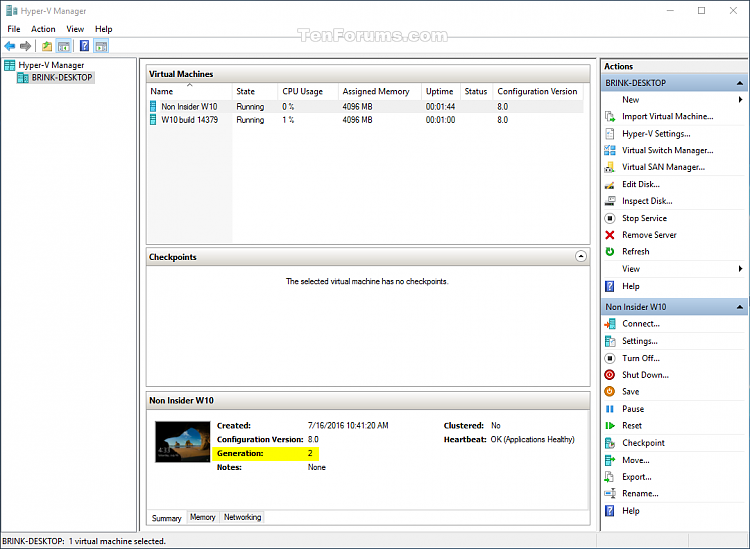This screenshot has height=549, width=750.
Task: Select the Summary tab
Action: pos(166,518)
